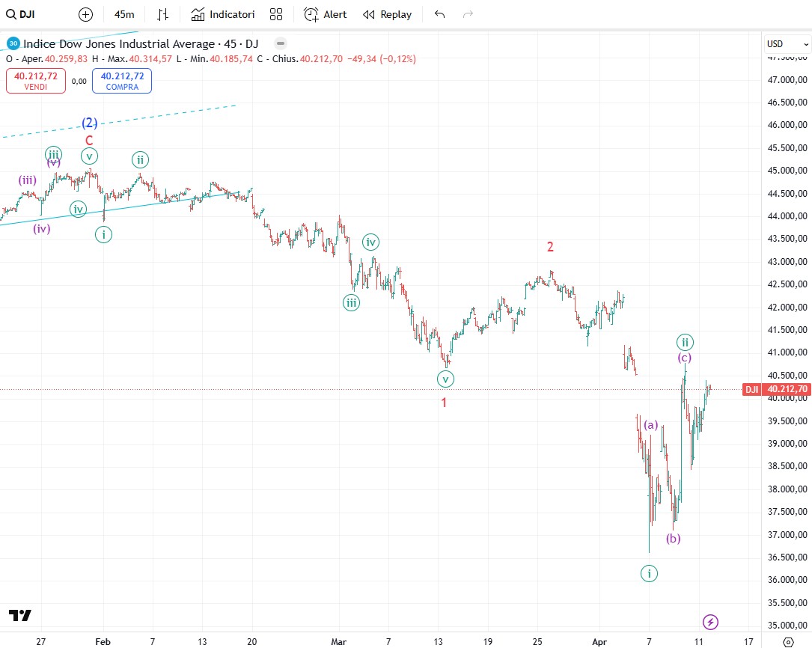Select the purple (iv) wave label
Image resolution: width=812 pixels, height=648 pixels.
[x=42, y=228]
